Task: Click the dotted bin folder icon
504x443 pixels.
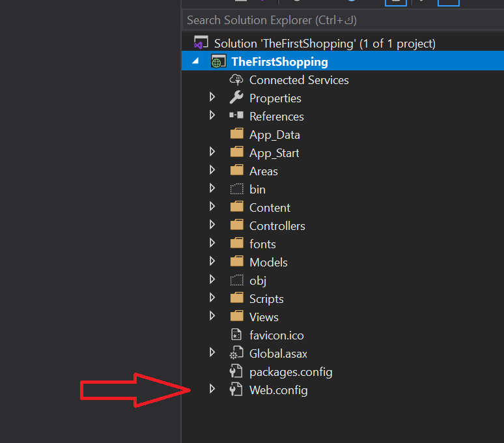Action: [237, 189]
